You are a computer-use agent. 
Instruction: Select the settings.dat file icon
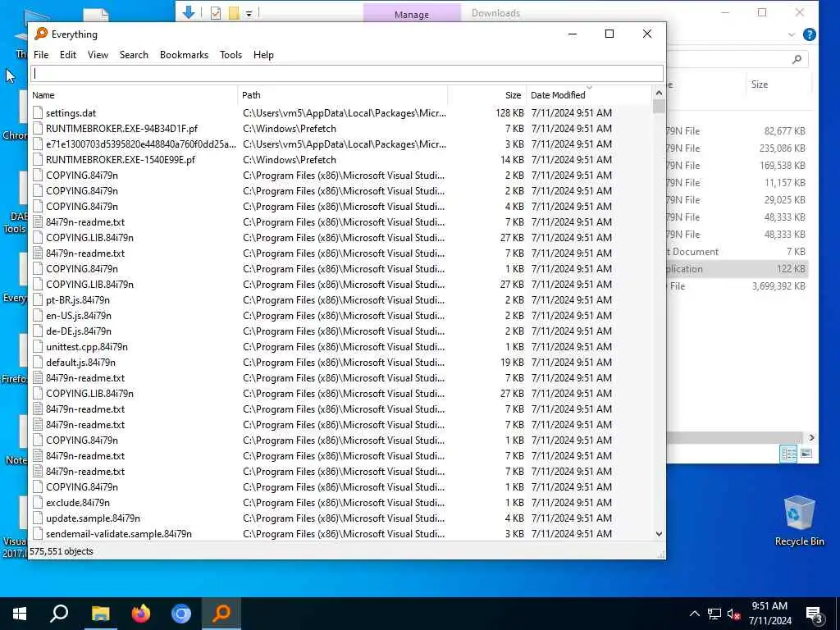click(x=38, y=112)
